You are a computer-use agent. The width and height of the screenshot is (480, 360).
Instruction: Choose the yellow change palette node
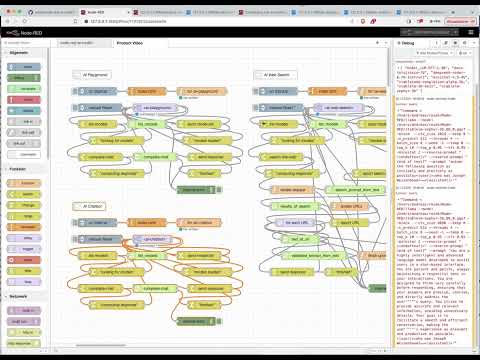[x=24, y=205]
